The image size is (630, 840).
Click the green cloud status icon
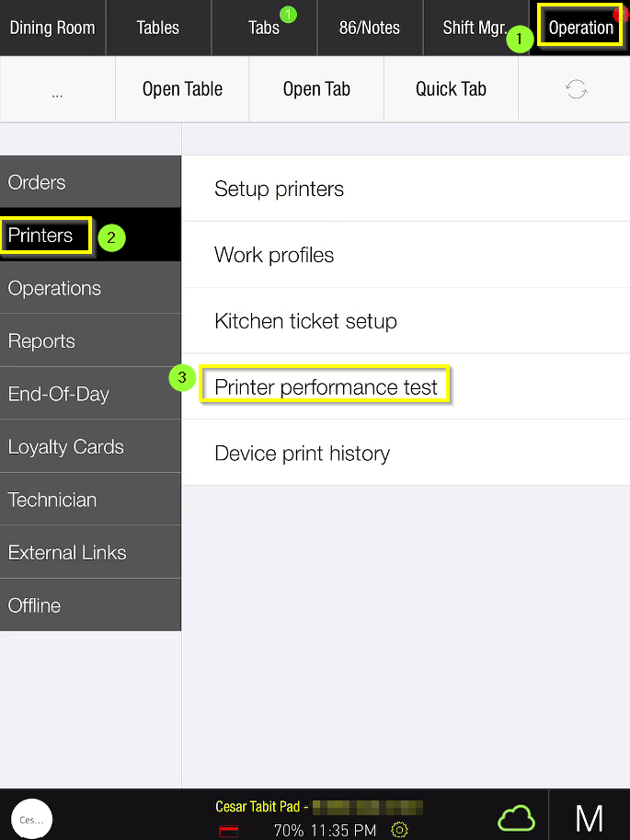pos(516,817)
